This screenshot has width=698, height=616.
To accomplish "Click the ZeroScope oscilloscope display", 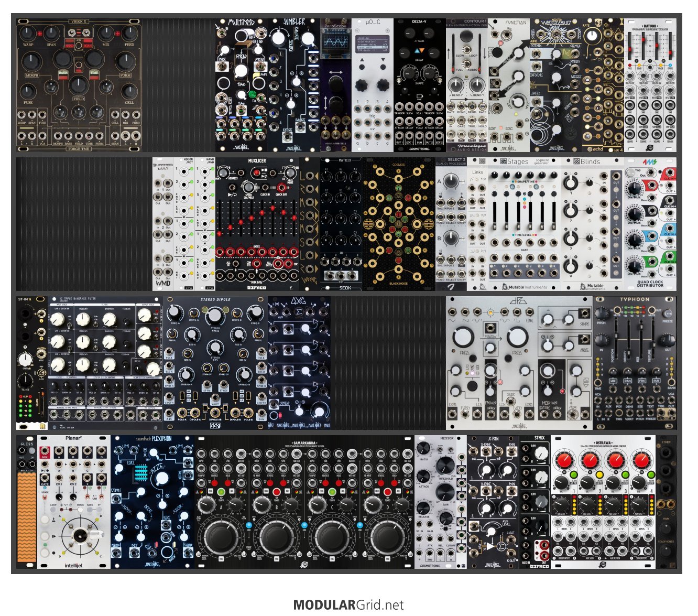I will 336,41.
